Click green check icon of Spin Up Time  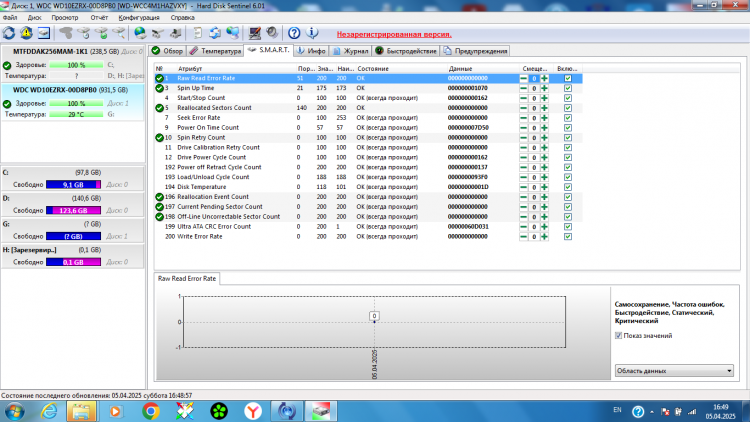[x=159, y=88]
